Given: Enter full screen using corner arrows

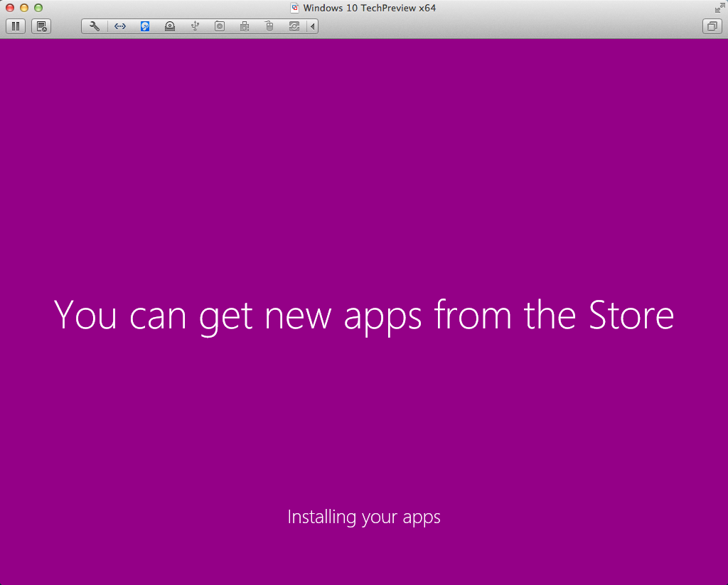Looking at the screenshot, I should click(x=719, y=8).
